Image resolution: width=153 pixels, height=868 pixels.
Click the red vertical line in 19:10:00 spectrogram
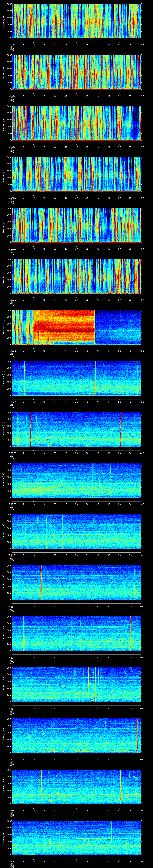pyautogui.click(x=92, y=480)
